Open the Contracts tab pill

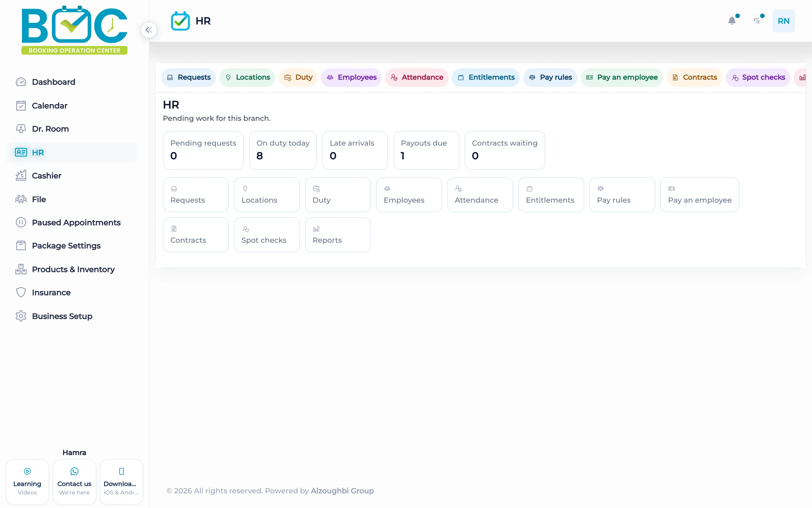694,78
